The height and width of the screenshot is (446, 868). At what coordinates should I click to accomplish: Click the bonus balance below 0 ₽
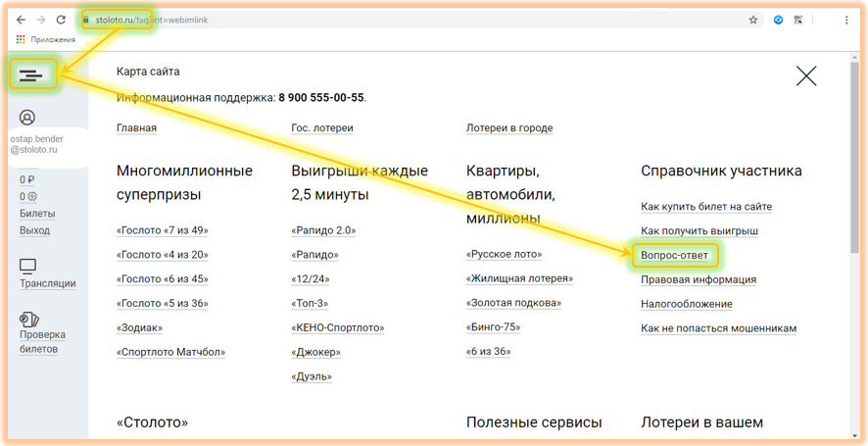click(x=28, y=197)
